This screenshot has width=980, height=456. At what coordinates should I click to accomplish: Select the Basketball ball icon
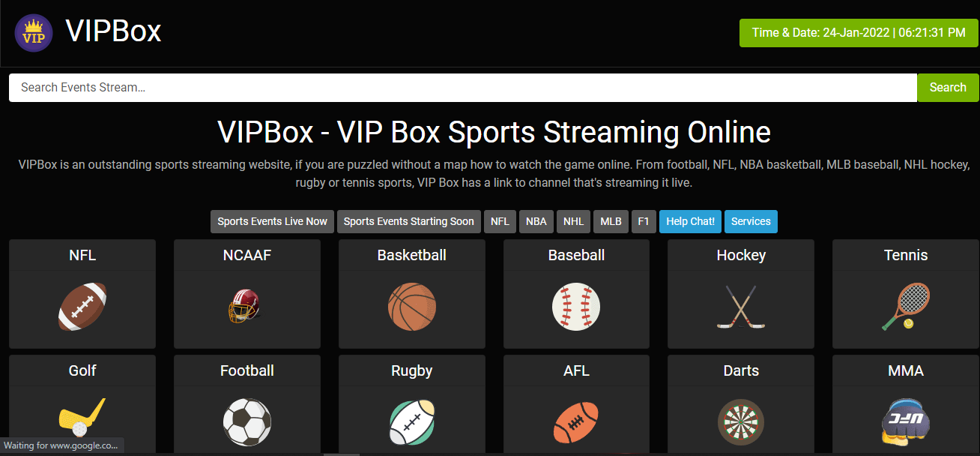click(412, 307)
